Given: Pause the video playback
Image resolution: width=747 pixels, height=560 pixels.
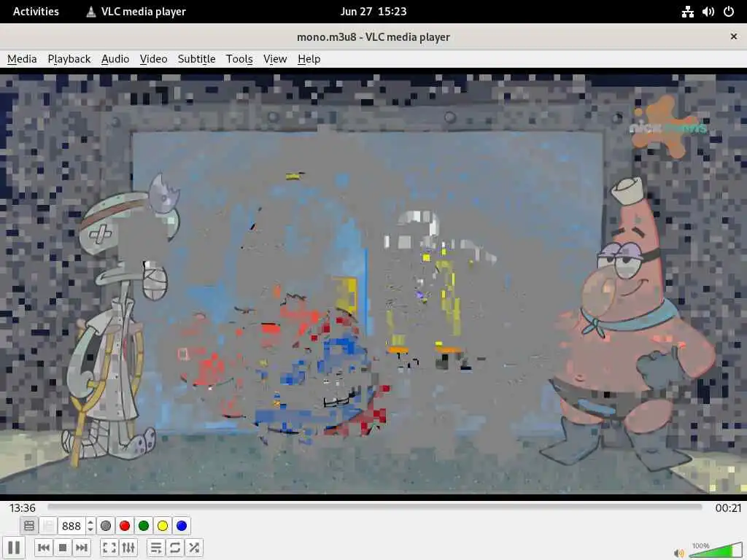Looking at the screenshot, I should (x=15, y=548).
